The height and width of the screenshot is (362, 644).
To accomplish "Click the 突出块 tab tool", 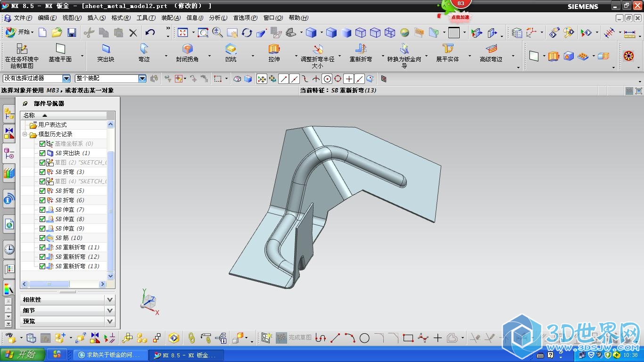I will point(106,53).
